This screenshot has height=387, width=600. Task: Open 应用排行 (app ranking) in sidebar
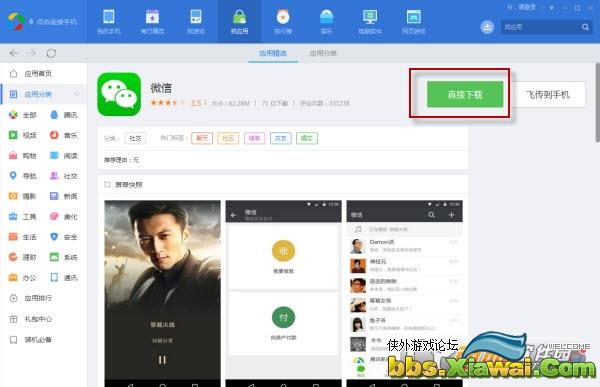[x=31, y=298]
